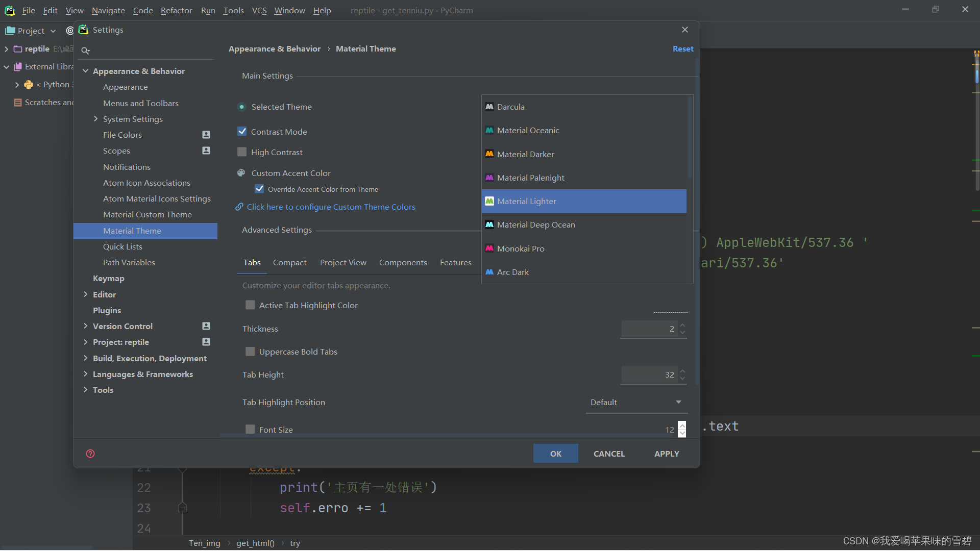This screenshot has width=980, height=551.
Task: Click the Material Oceanic theme icon
Action: point(489,131)
